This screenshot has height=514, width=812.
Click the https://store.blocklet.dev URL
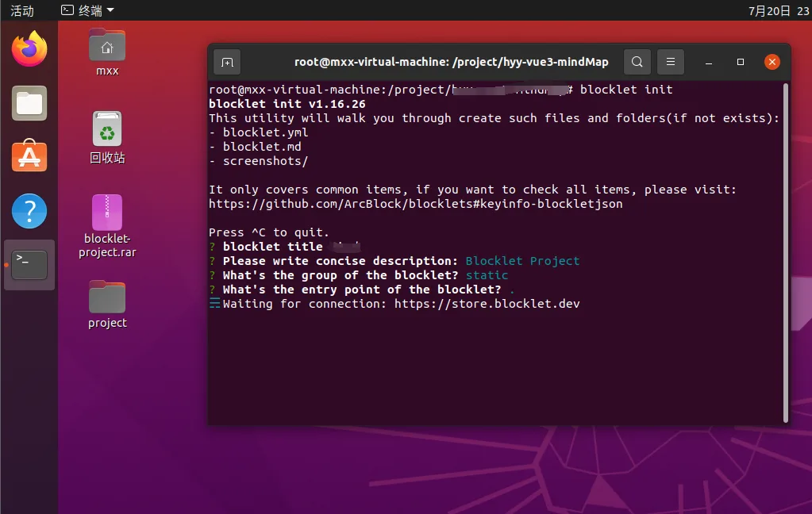(487, 304)
